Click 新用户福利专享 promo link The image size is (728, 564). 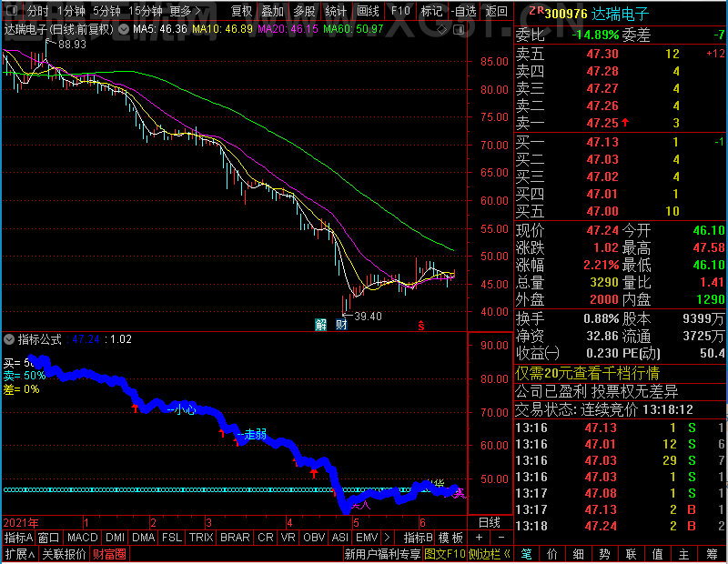[382, 554]
